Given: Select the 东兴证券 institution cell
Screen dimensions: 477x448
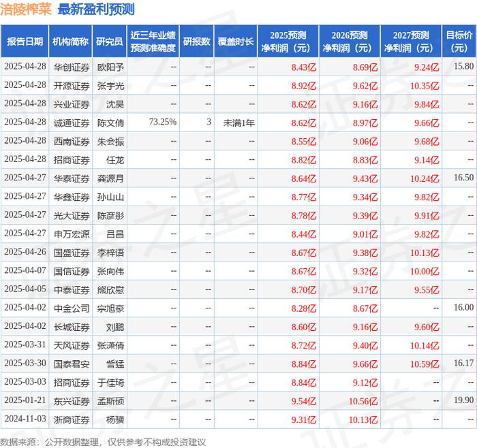Looking at the screenshot, I should click(72, 401).
